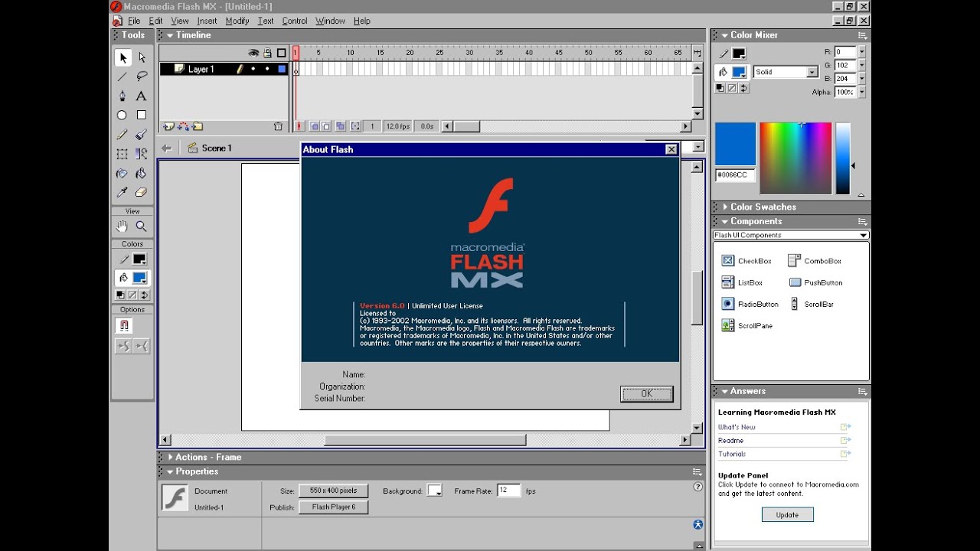980x551 pixels.
Task: Click Edit Multiple Frames icon
Action: point(341,126)
